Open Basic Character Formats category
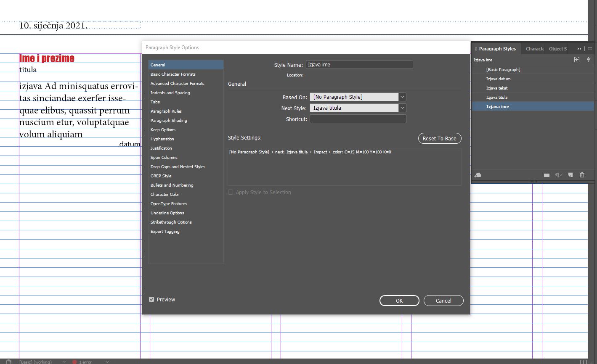The width and height of the screenshot is (597, 364). pos(186,74)
